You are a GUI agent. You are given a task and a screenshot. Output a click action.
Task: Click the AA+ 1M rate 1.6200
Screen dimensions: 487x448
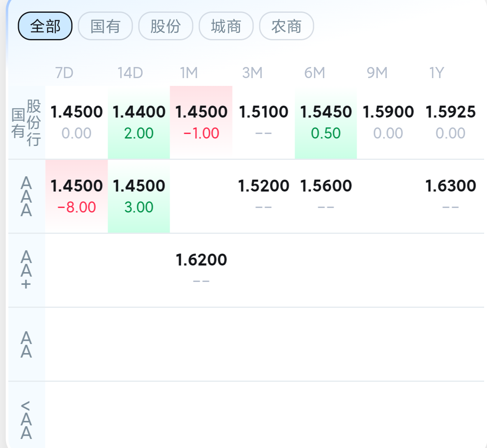point(201,270)
